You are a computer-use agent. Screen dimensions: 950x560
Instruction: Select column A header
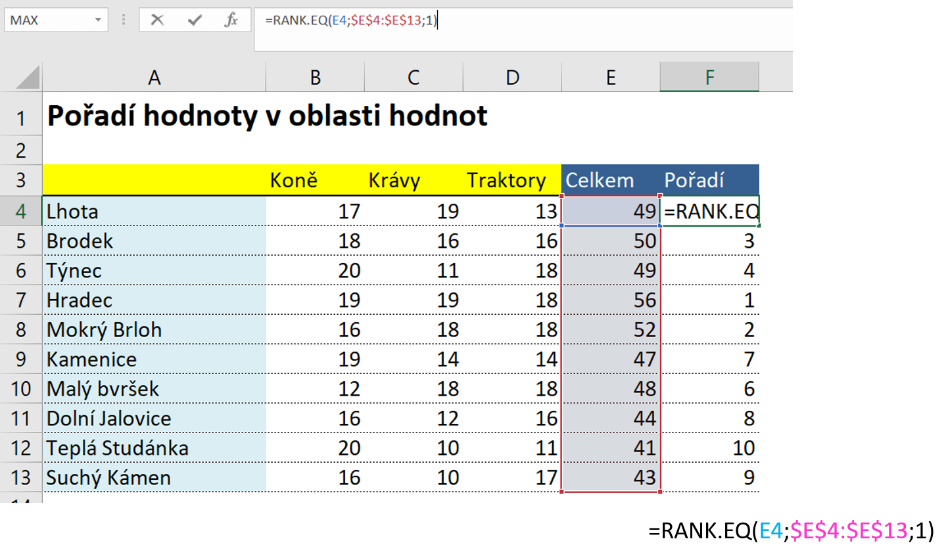click(x=154, y=77)
